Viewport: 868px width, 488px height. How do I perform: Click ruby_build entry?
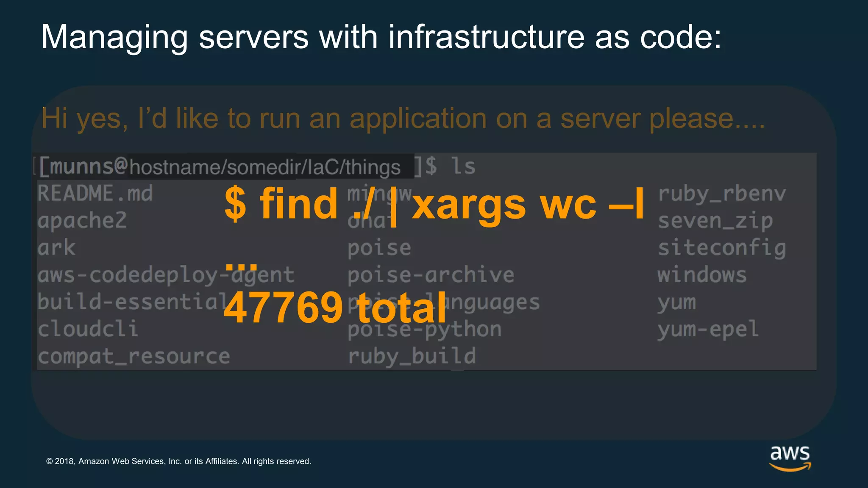[412, 356]
